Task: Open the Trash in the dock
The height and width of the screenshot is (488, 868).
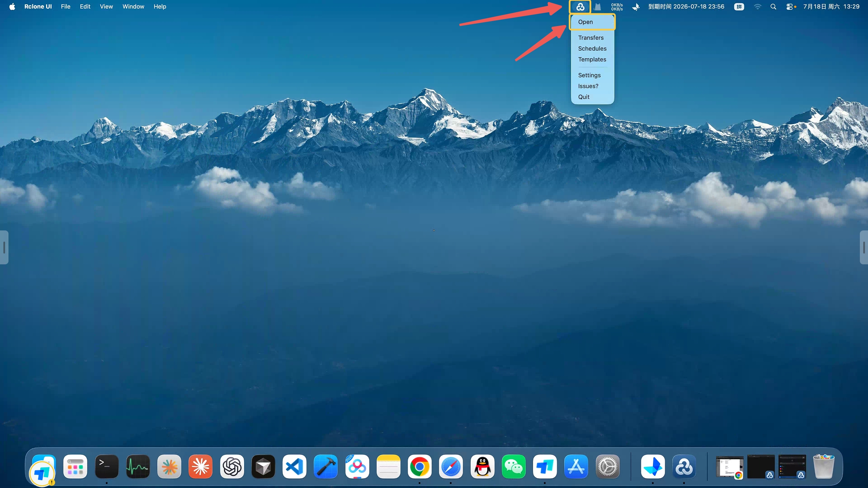Action: point(824,467)
